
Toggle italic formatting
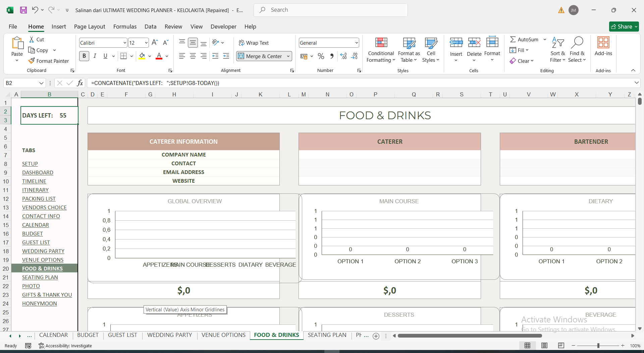[95, 56]
